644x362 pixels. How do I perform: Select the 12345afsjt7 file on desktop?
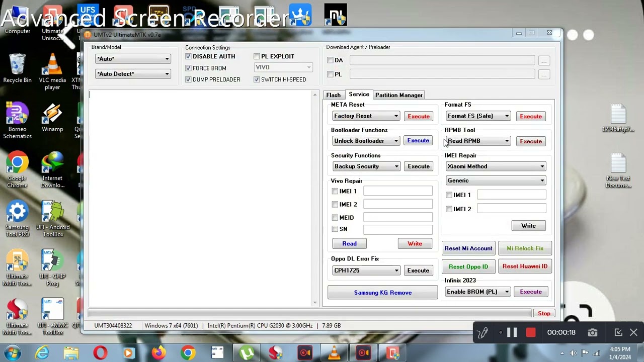click(x=618, y=119)
